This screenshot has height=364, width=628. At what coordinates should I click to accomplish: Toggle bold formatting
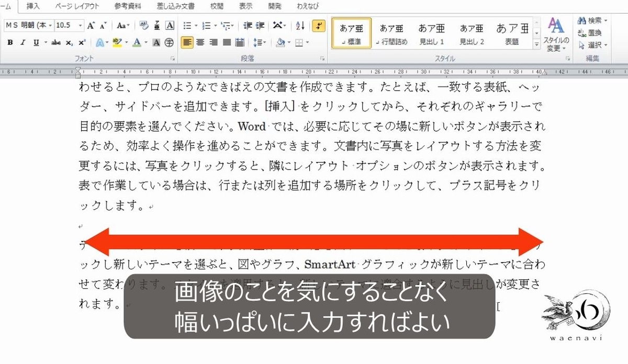10,42
